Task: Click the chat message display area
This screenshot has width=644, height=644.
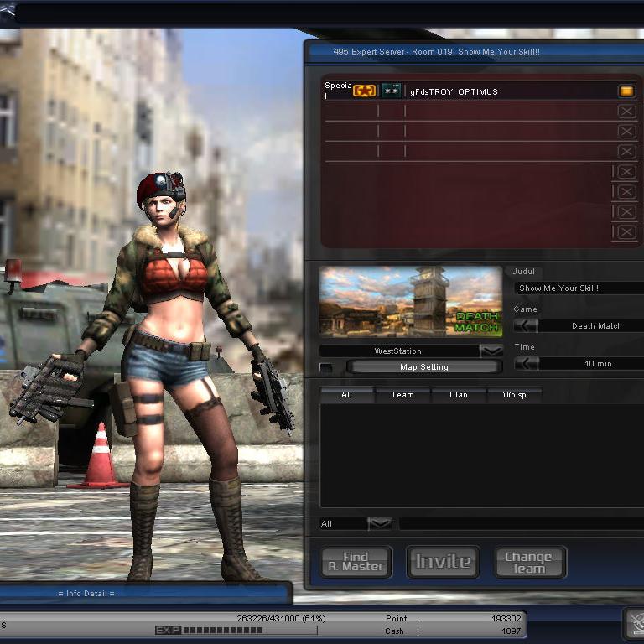Action: 481,456
